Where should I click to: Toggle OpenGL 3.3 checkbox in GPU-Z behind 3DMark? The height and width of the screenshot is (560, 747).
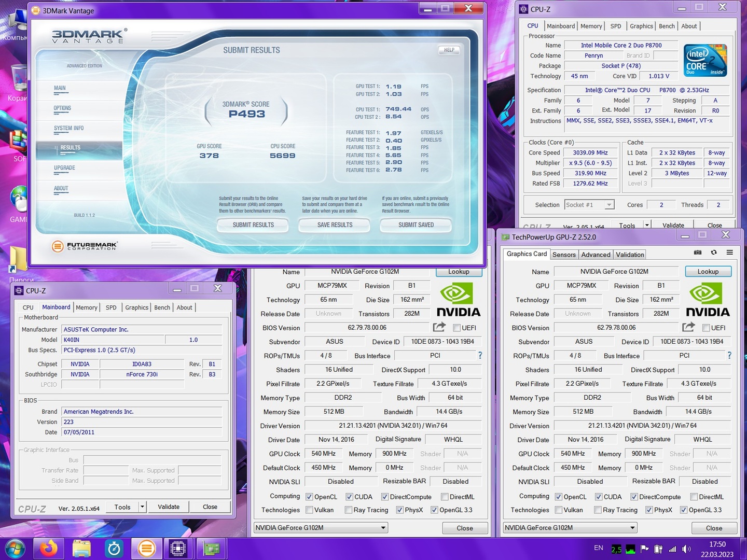pyautogui.click(x=434, y=510)
